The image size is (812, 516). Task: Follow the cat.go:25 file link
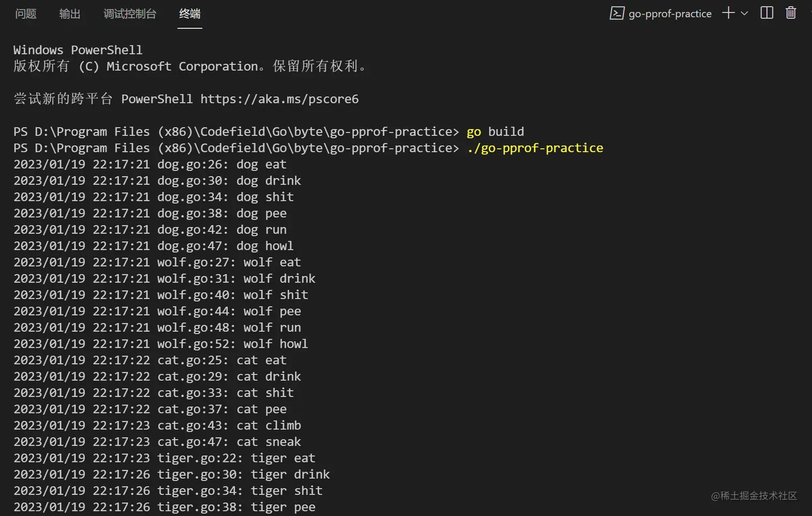[x=192, y=360]
